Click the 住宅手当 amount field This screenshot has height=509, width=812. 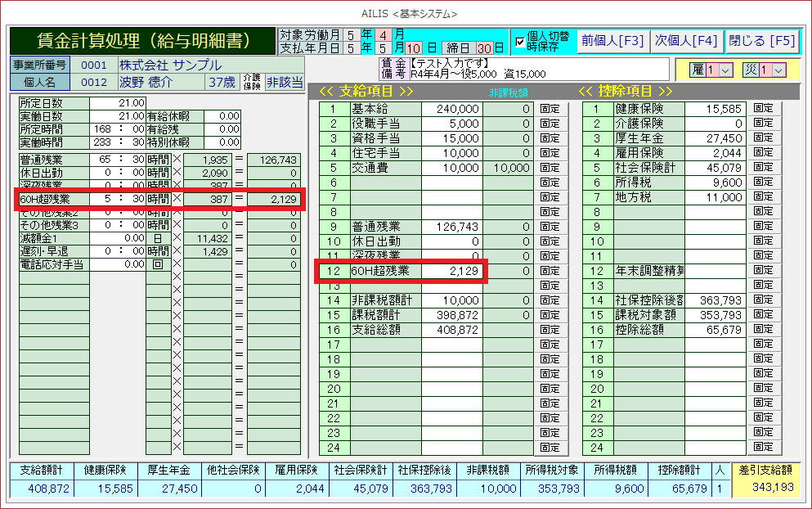(x=451, y=153)
